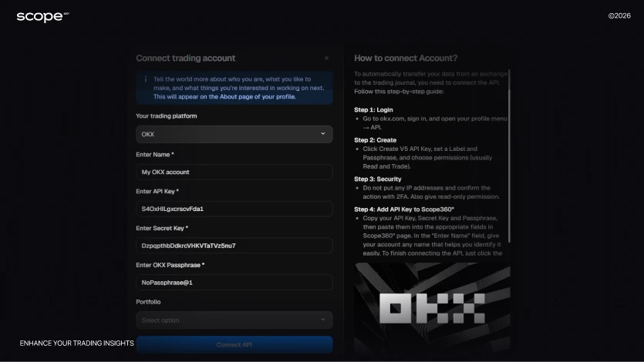Click the 'Step 1: Login' heading
The width and height of the screenshot is (644, 362).
point(373,110)
